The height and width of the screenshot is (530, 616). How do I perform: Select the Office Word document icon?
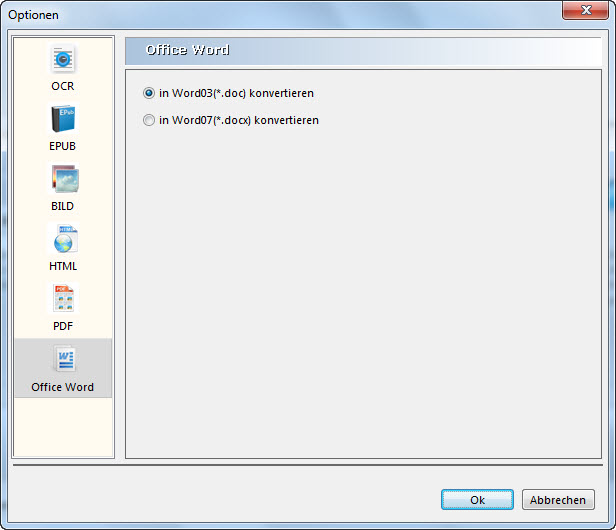coord(64,358)
